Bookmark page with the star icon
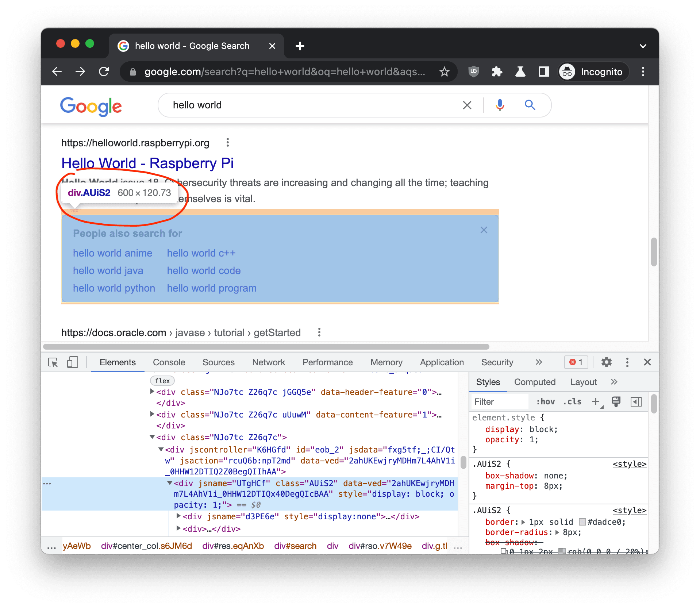 tap(444, 72)
